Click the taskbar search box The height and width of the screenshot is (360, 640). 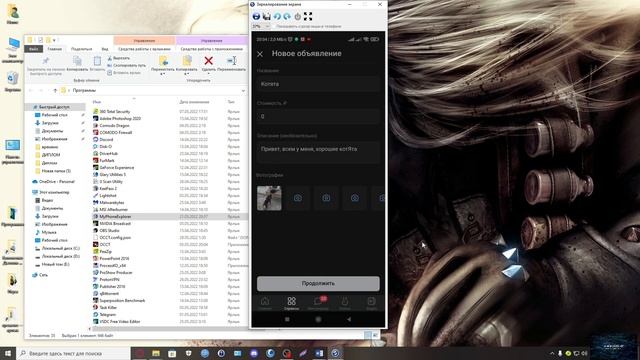[73, 353]
